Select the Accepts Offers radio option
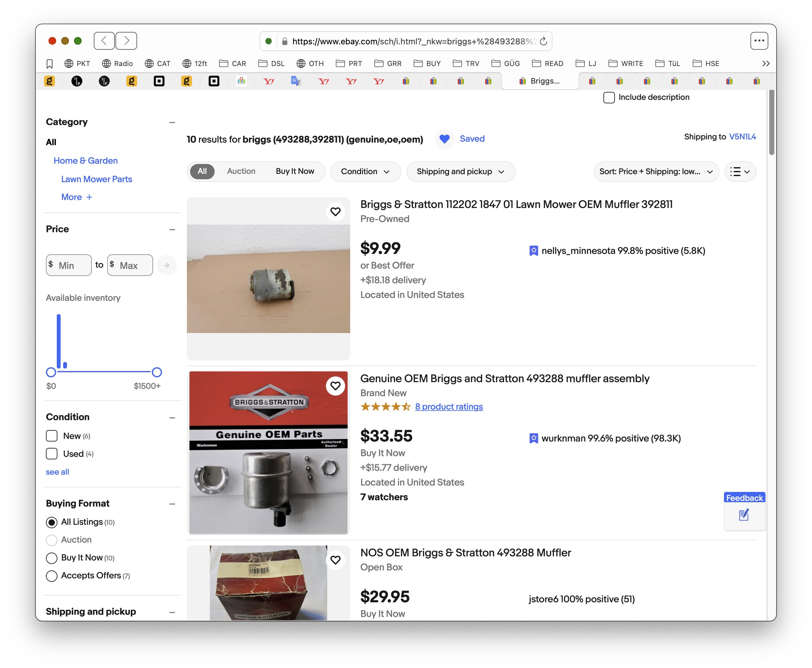This screenshot has width=812, height=668. pyautogui.click(x=52, y=576)
